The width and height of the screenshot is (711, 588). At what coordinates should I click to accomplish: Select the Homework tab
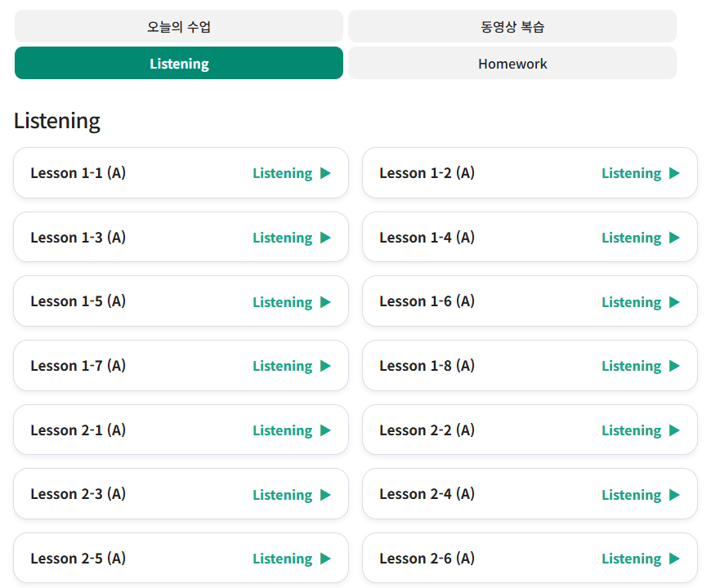tap(512, 63)
